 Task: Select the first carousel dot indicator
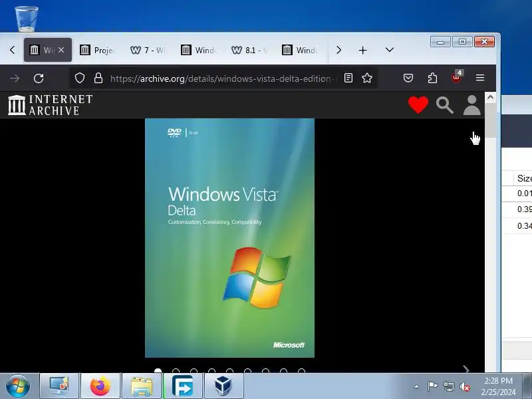158,371
